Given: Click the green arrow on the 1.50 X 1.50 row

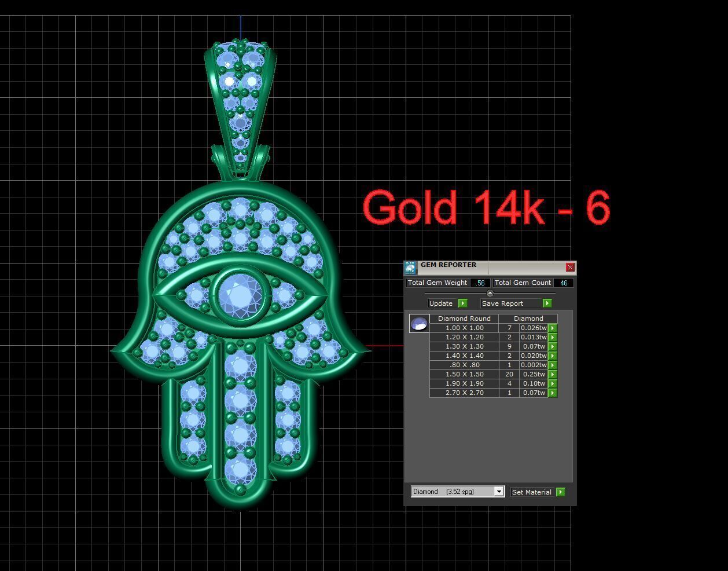Looking at the screenshot, I should point(553,374).
